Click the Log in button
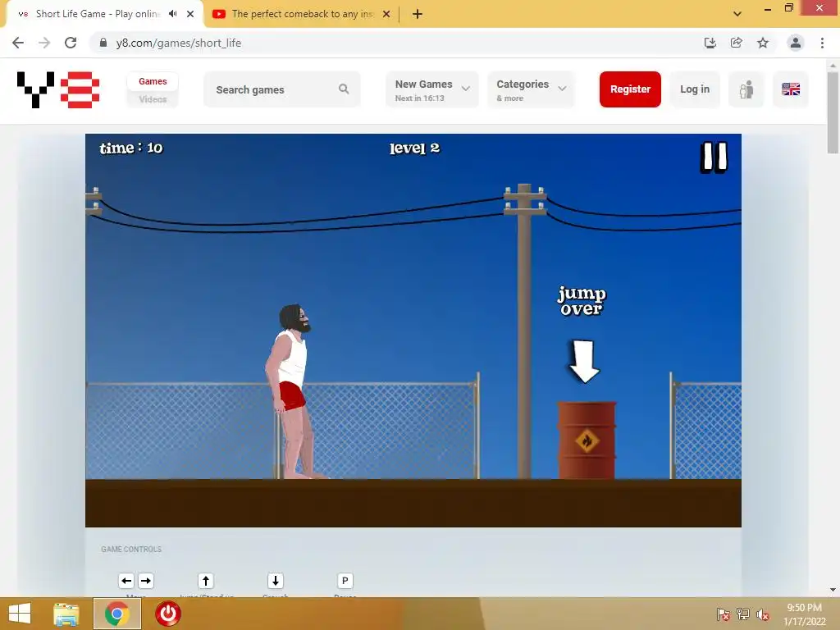 pyautogui.click(x=695, y=89)
